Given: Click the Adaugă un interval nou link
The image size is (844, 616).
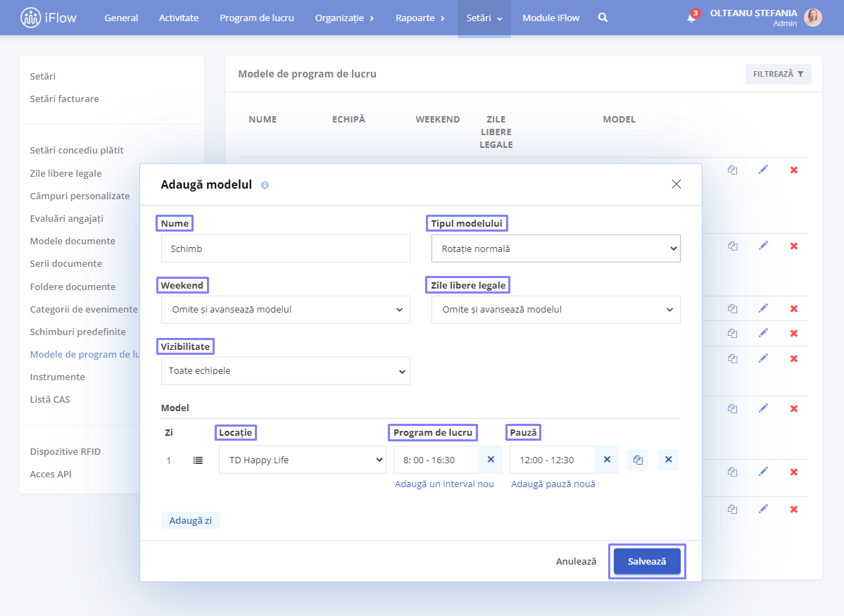Looking at the screenshot, I should pos(444,484).
